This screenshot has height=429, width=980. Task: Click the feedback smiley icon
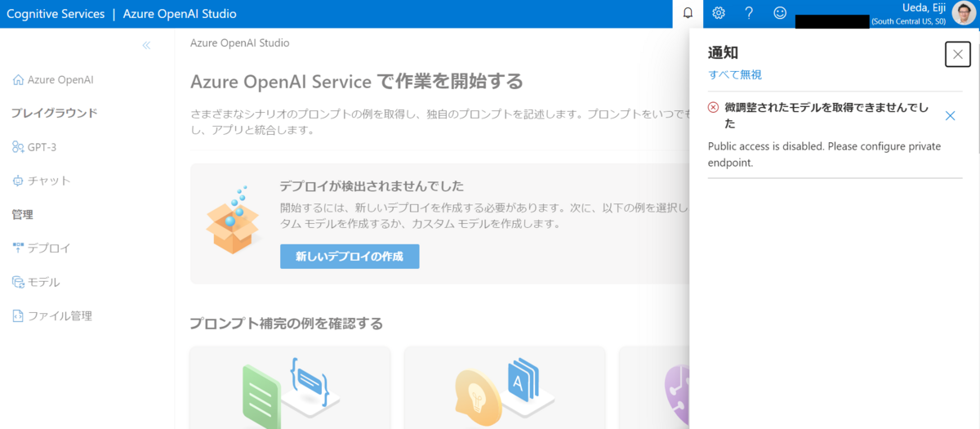click(x=780, y=13)
